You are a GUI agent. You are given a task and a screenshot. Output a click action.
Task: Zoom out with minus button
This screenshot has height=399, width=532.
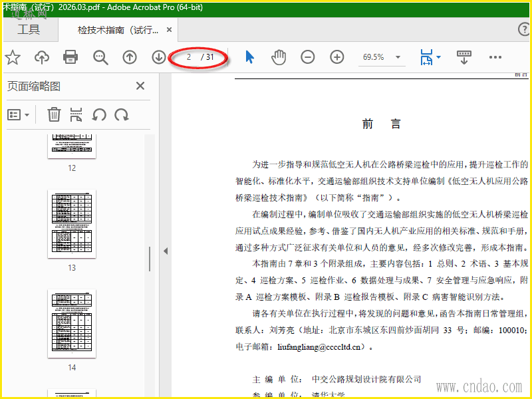308,57
